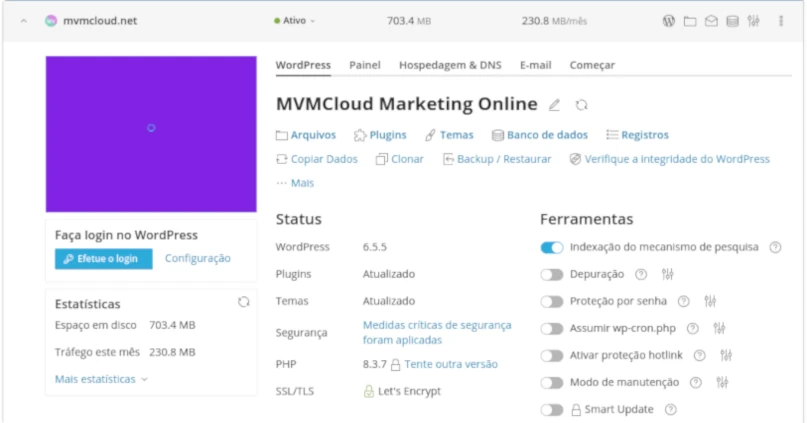This screenshot has width=807, height=423.
Task: Click the mvmcloud.net favicon
Action: (51, 21)
